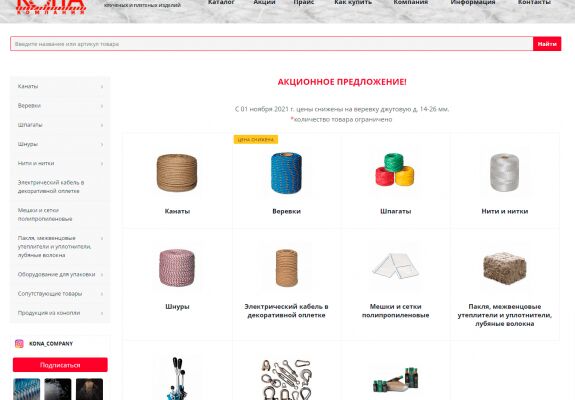This screenshot has width=575, height=400.
Task: Open the Контакты menu item
Action: pos(534,3)
